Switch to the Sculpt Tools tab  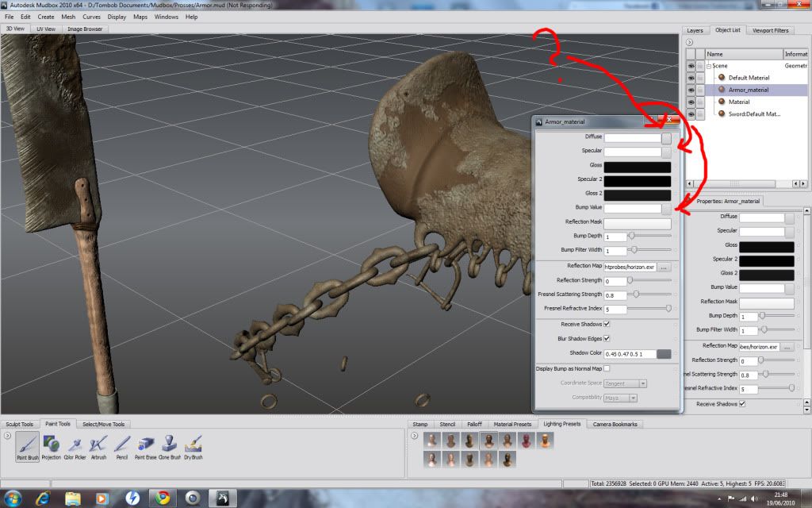(x=18, y=424)
